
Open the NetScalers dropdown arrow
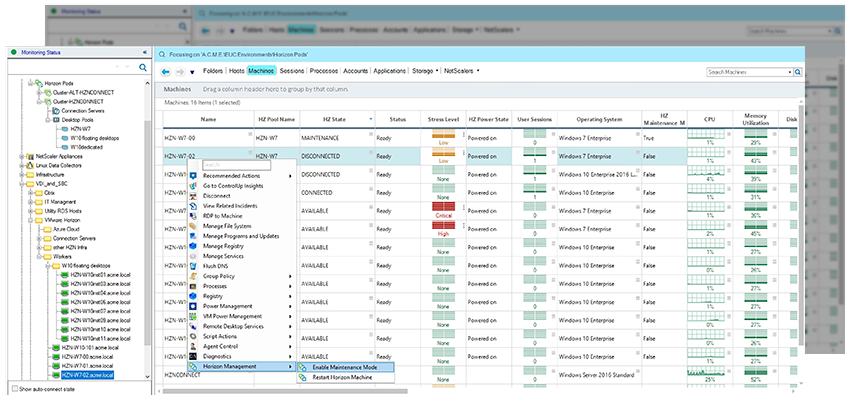point(478,70)
